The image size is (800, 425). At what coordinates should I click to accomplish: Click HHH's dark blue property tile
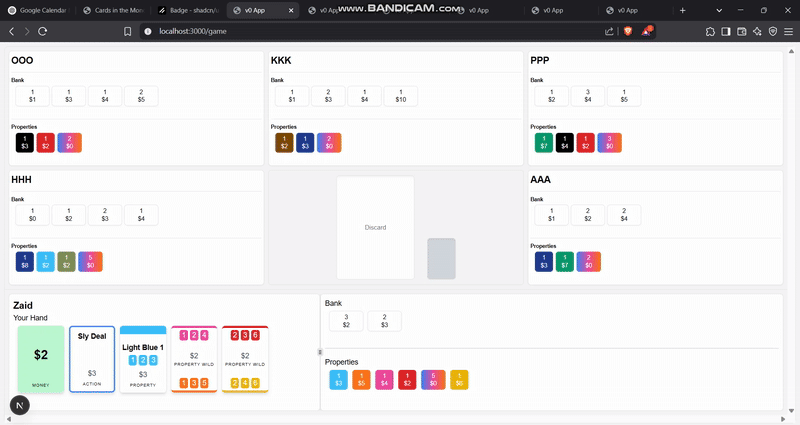(x=24, y=262)
